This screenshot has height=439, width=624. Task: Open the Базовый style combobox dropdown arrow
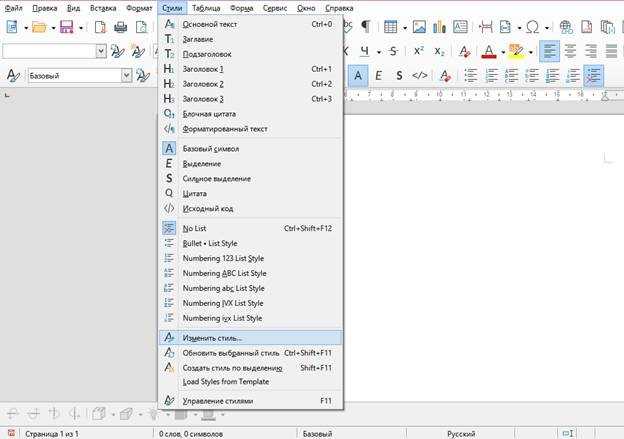[127, 75]
